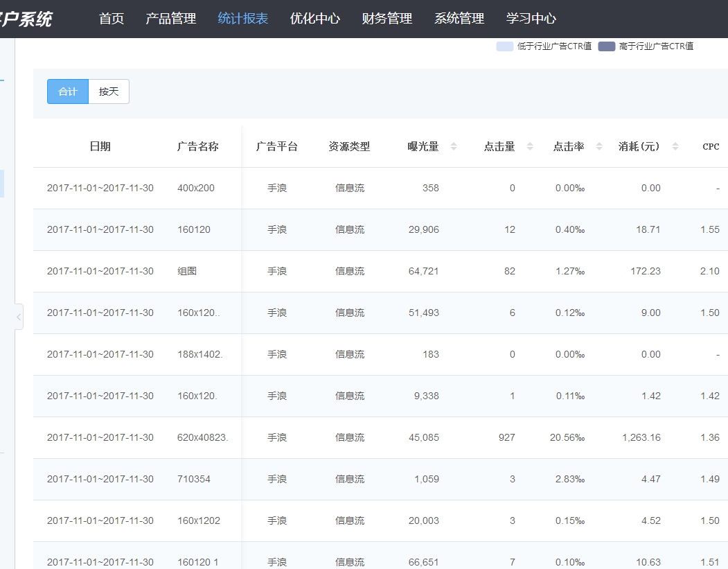Select the ad name 160120 with 29,906 impressions
The image size is (728, 569).
coord(194,230)
